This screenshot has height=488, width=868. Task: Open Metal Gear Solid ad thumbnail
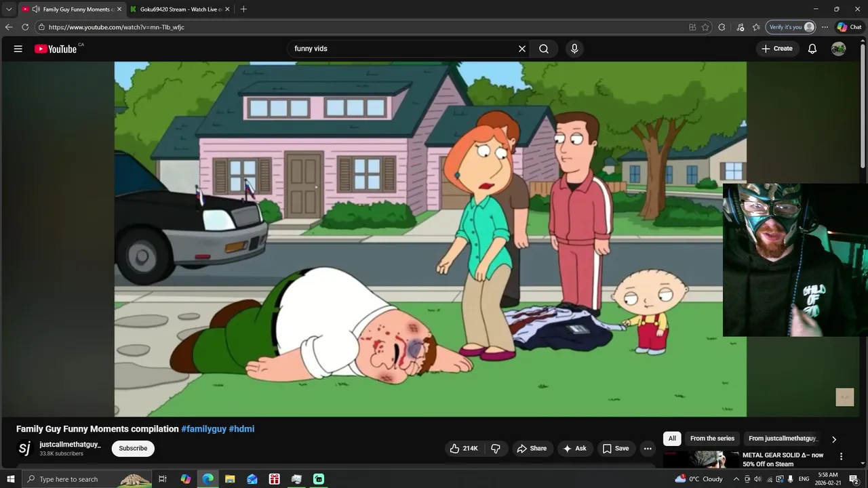pos(701,460)
